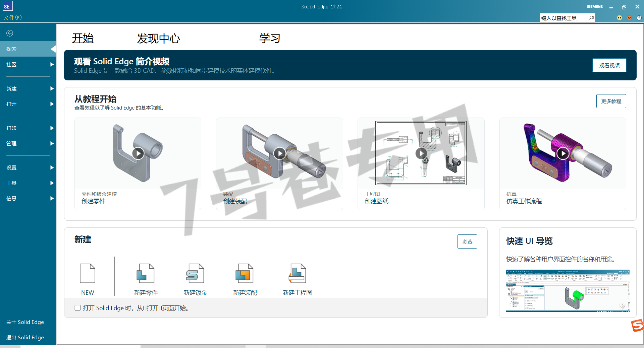Create a new part via 新建零件 icon
644x348 pixels.
pyautogui.click(x=146, y=273)
